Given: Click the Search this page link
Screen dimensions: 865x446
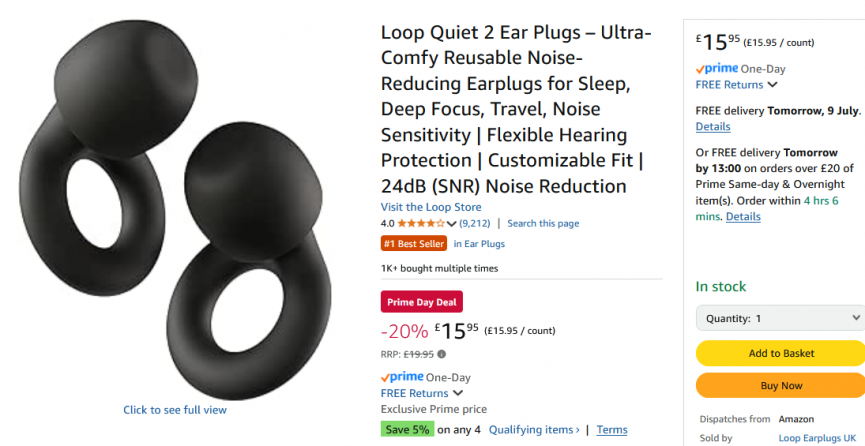Looking at the screenshot, I should tap(543, 224).
